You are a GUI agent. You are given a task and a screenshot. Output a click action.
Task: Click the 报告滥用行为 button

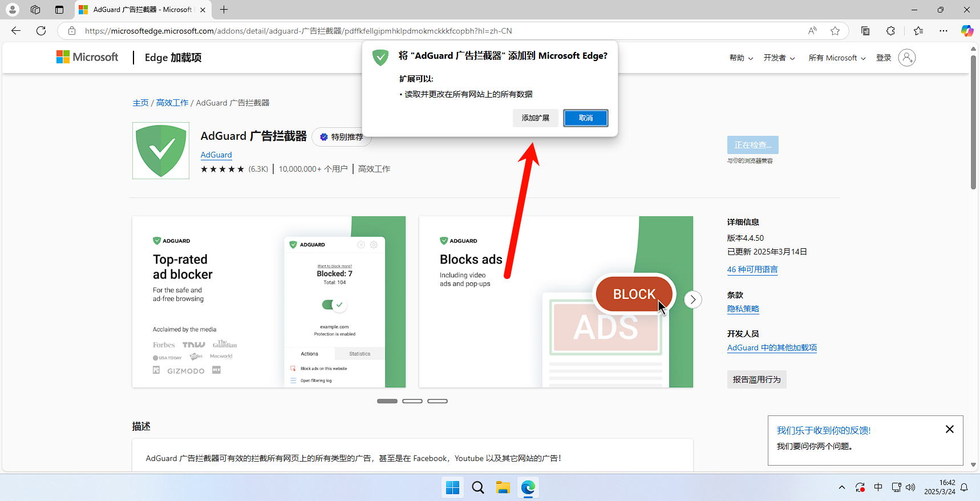(x=757, y=379)
